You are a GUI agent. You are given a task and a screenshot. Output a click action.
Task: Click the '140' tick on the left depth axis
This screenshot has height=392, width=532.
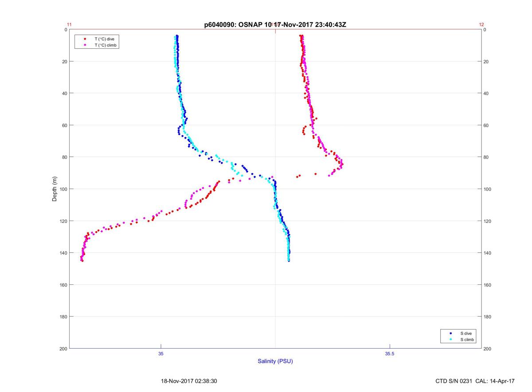(x=63, y=253)
